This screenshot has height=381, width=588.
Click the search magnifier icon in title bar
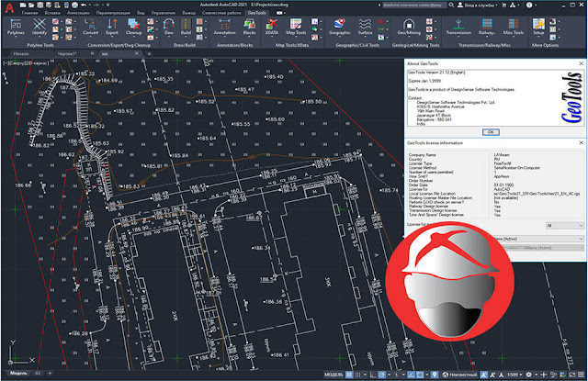pos(451,5)
